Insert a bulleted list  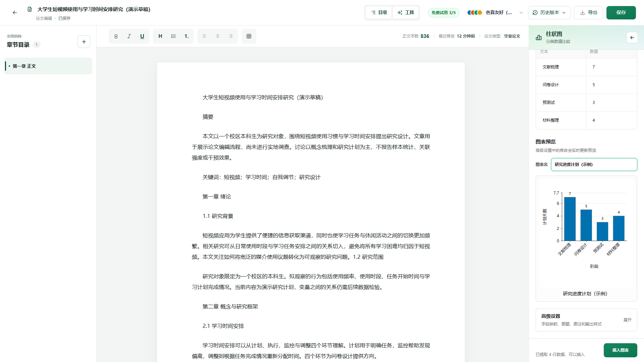(173, 36)
